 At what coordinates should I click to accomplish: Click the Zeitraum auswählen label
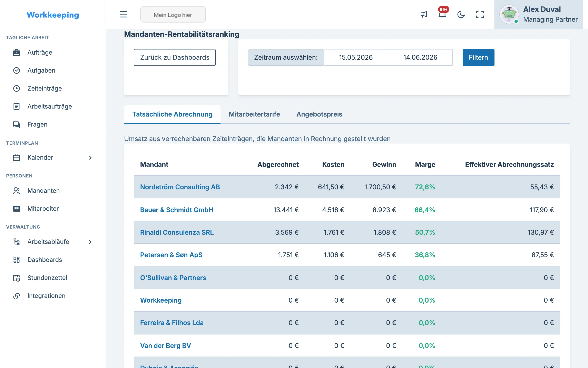tap(286, 57)
